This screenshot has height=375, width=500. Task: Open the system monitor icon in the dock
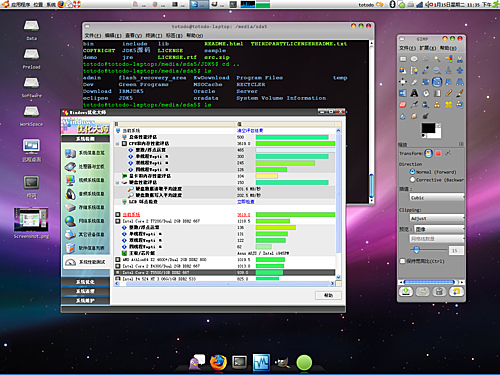coord(261,362)
